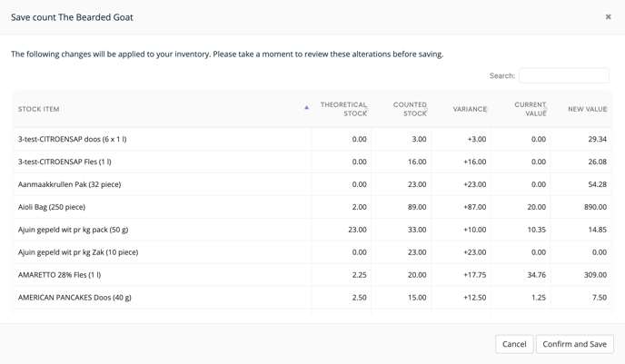This screenshot has height=364, width=625.
Task: Click the 890.00 new value cell
Action: [x=581, y=207]
